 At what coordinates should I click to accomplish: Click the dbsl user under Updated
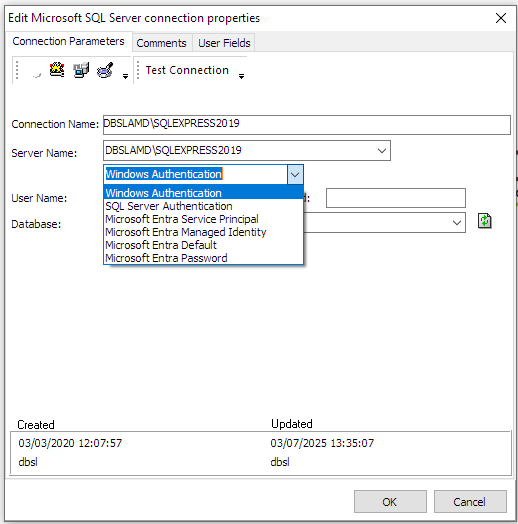[x=280, y=462]
